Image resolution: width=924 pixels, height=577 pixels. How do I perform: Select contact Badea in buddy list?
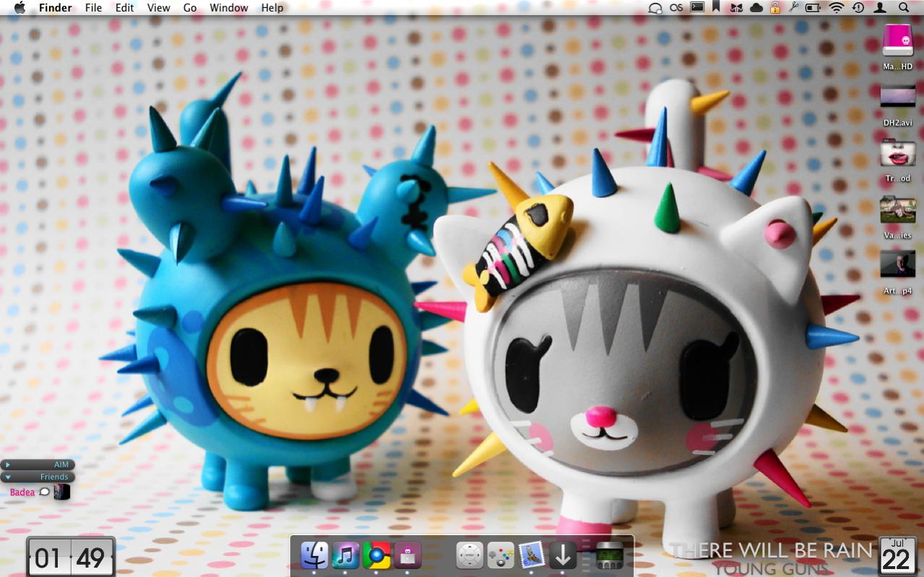pyautogui.click(x=22, y=493)
